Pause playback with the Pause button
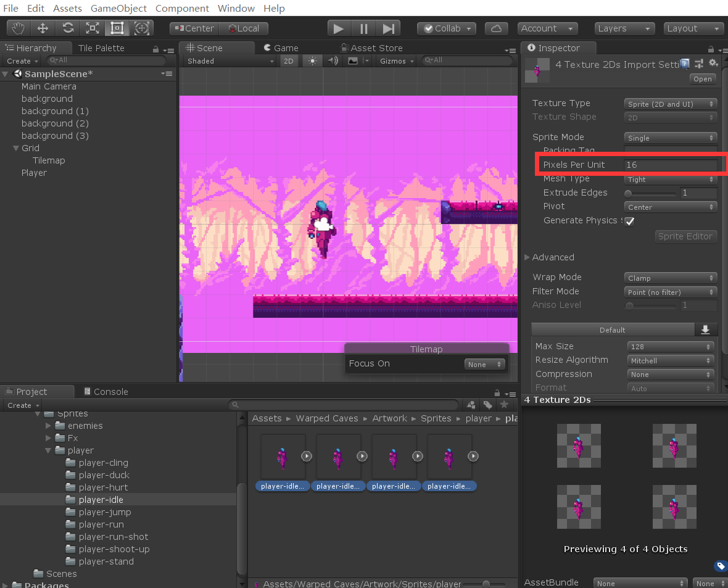 (363, 28)
